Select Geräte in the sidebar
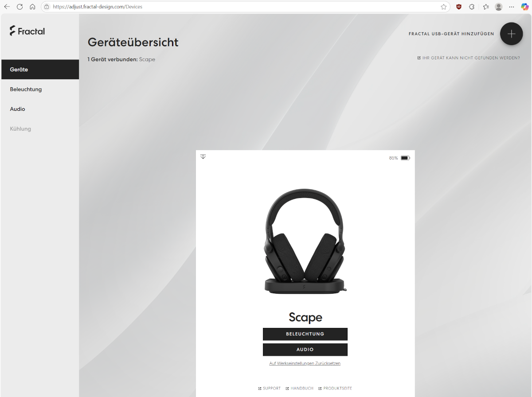This screenshot has height=397, width=532. 40,70
